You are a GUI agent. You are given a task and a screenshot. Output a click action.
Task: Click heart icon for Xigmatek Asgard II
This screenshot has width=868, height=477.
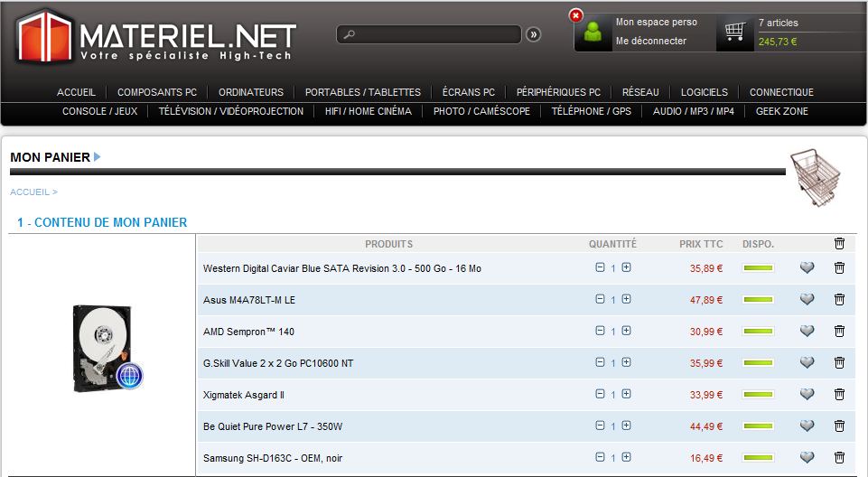pos(807,395)
